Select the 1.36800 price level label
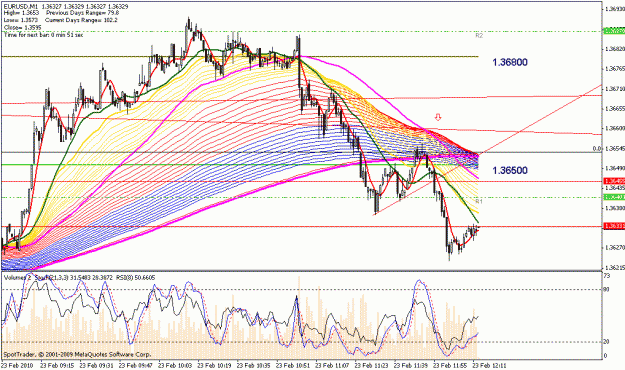 510,63
